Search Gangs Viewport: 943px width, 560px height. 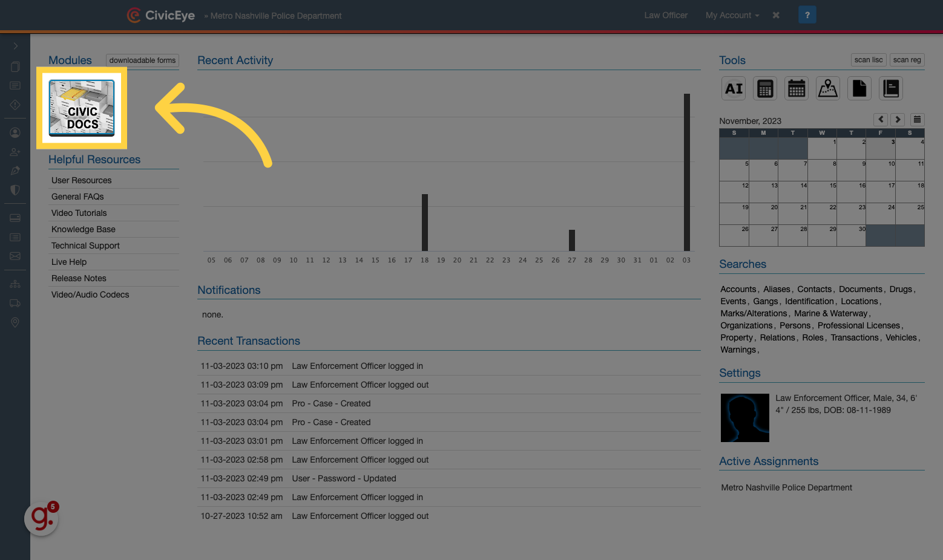[x=766, y=301]
